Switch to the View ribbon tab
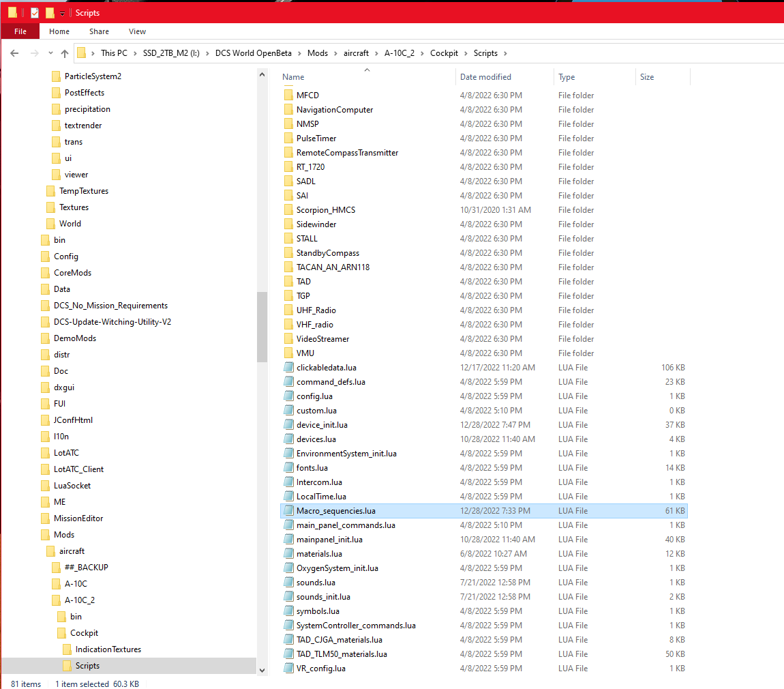The image size is (784, 689). coord(137,31)
